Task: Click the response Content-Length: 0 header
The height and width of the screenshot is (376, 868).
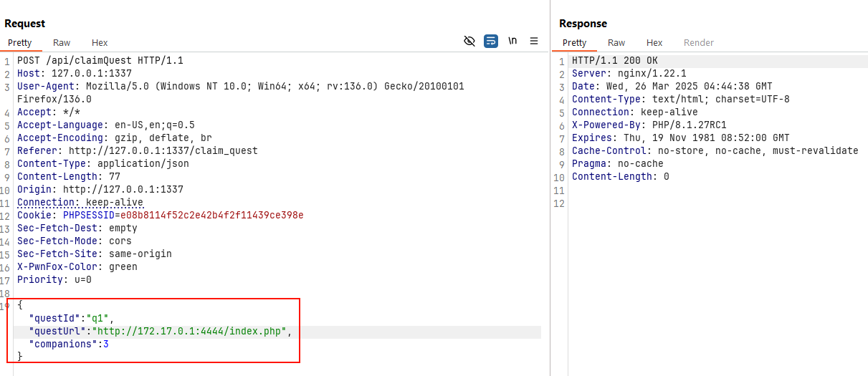Action: point(621,177)
